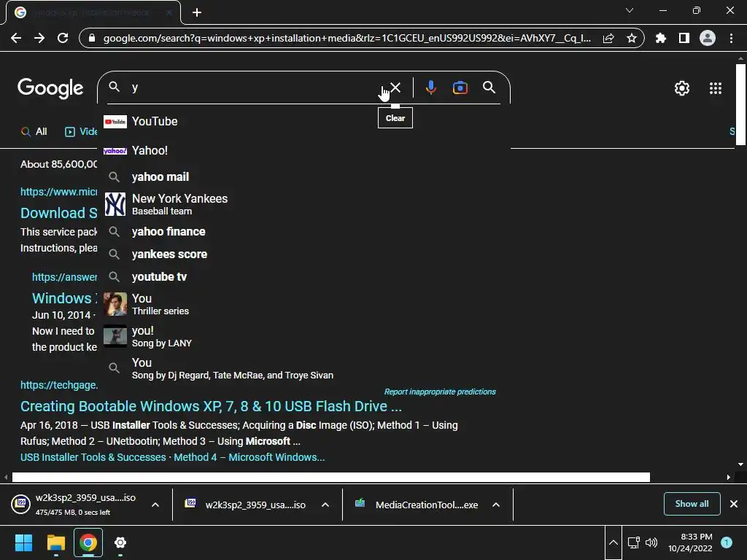This screenshot has height=560, width=747.
Task: Open Windows Start menu
Action: 23,542
